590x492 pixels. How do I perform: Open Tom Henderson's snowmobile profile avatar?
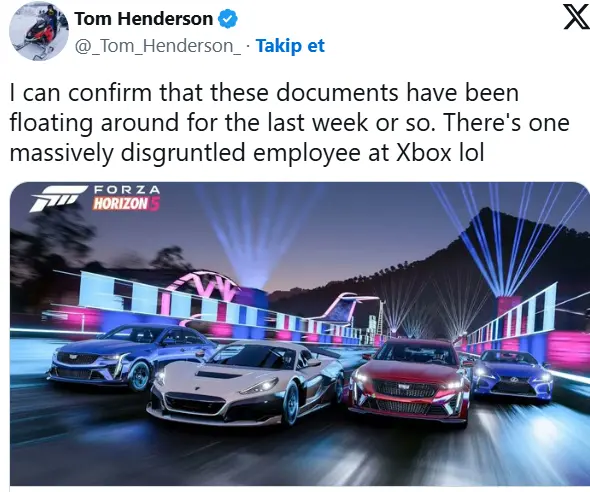pyautogui.click(x=39, y=31)
